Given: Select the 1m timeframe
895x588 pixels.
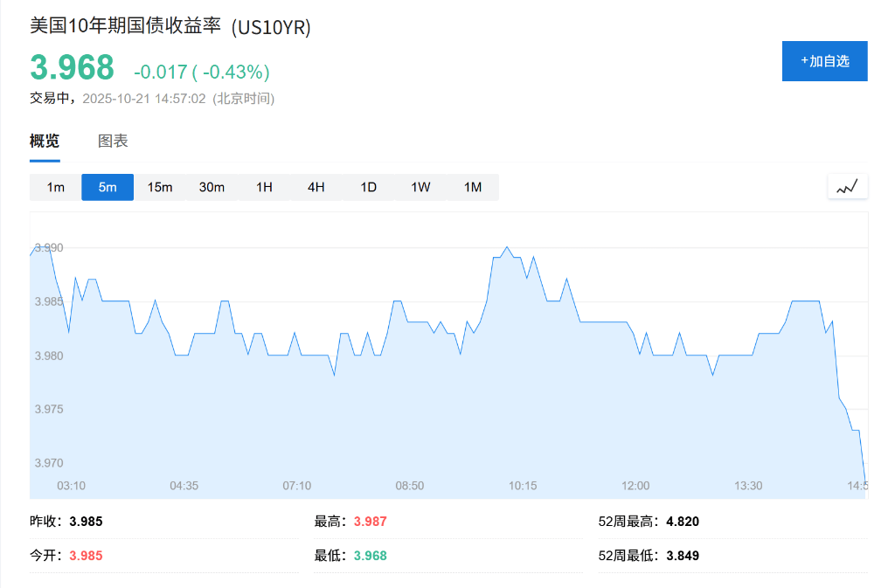Looking at the screenshot, I should (54, 186).
